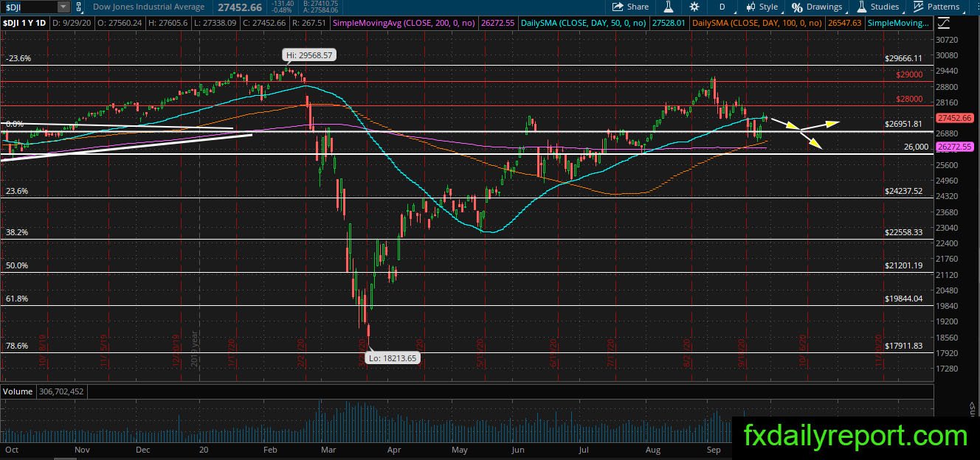Open the Drawings menu

(x=816, y=7)
